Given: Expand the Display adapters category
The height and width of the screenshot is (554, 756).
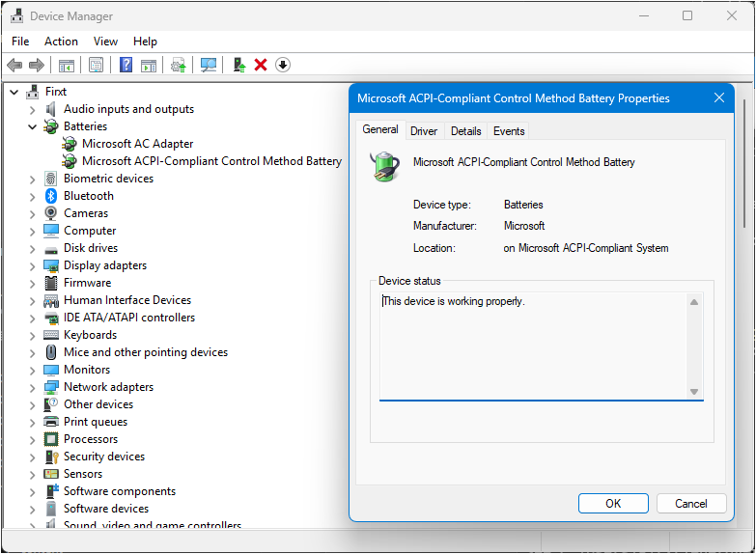Looking at the screenshot, I should click(x=32, y=265).
